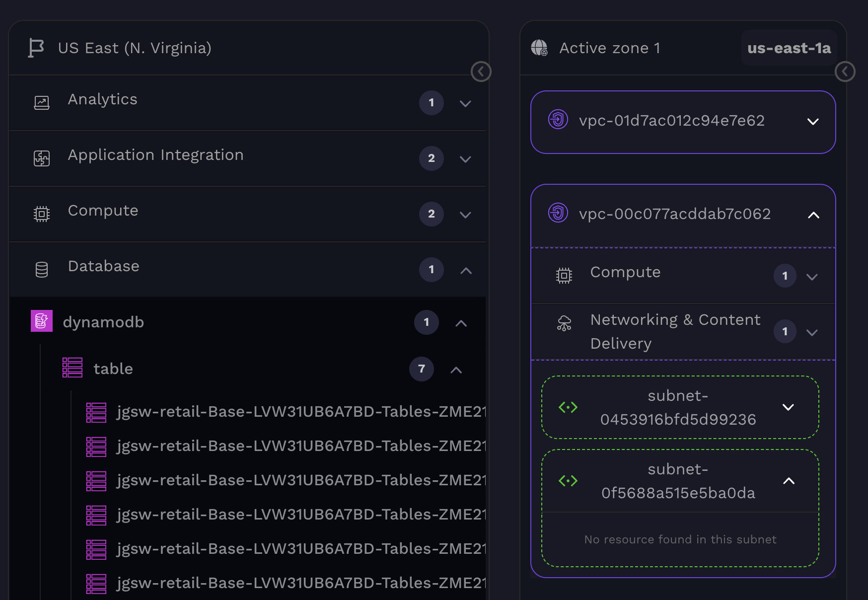
Task: Click the Networking & Content Delivery cloud icon
Action: click(x=564, y=323)
